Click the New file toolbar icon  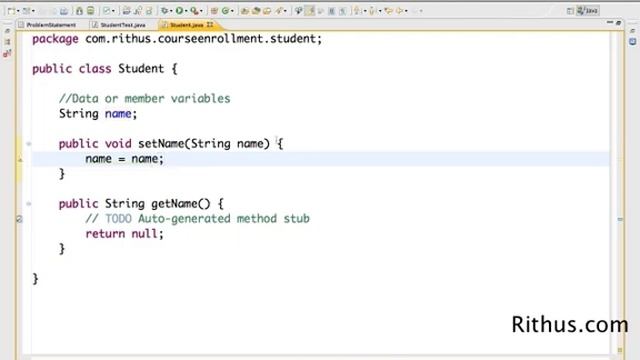point(11,11)
